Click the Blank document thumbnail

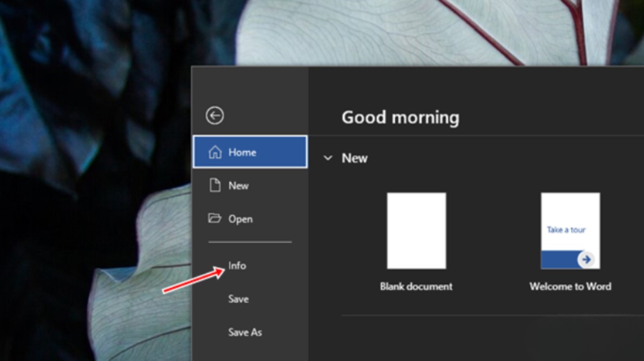(415, 231)
